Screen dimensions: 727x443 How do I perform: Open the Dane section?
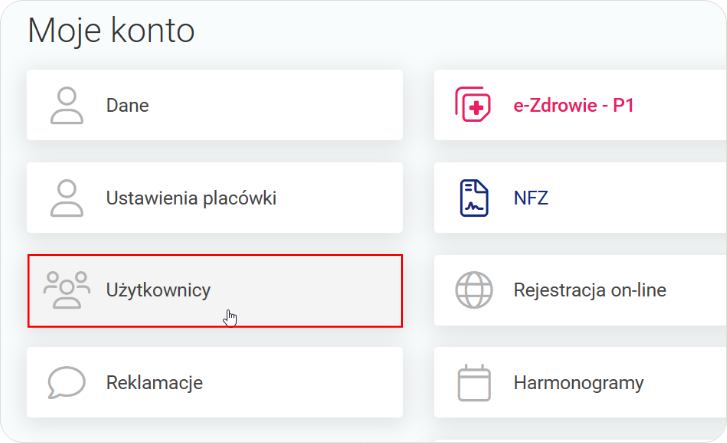pos(128,105)
